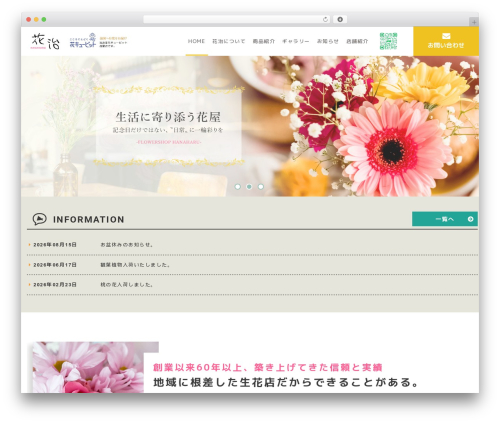
Task: Open the 観葉植物入荷いたしました news link
Action: pyautogui.click(x=135, y=265)
